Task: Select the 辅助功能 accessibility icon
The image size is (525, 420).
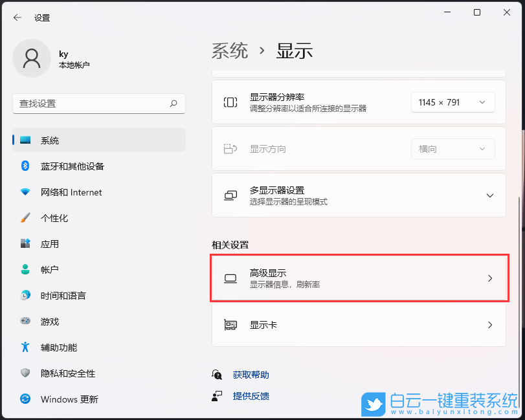Action: pyautogui.click(x=25, y=348)
